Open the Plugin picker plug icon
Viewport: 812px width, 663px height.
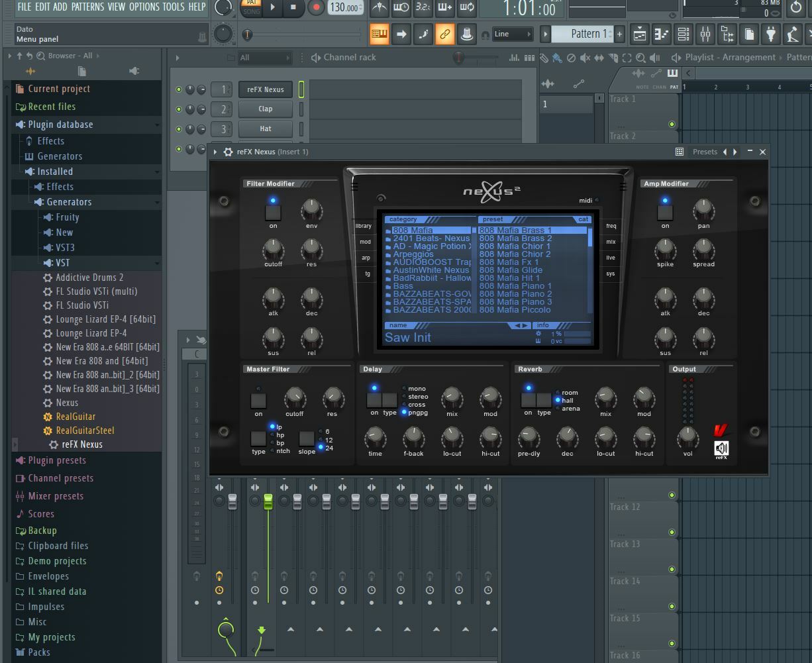point(770,34)
